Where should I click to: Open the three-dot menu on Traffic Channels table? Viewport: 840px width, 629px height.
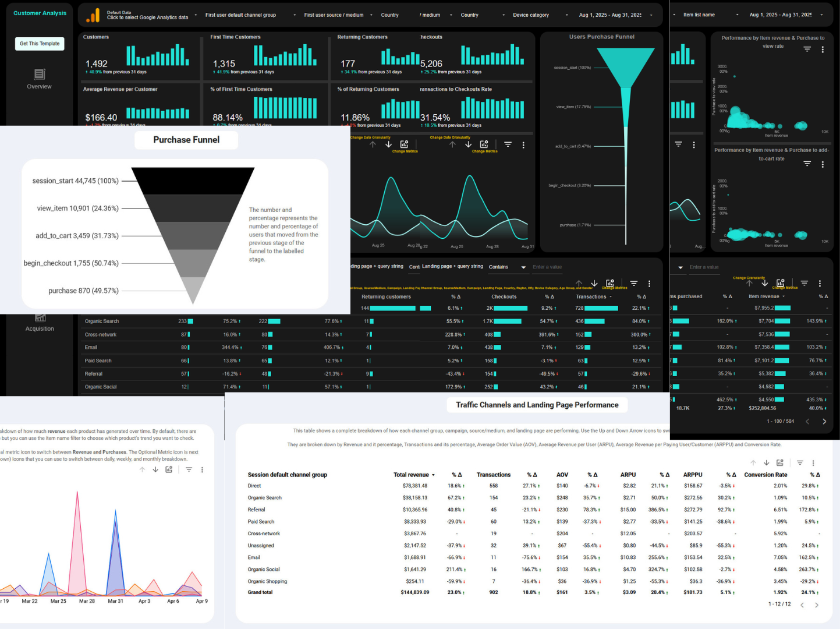pos(814,463)
